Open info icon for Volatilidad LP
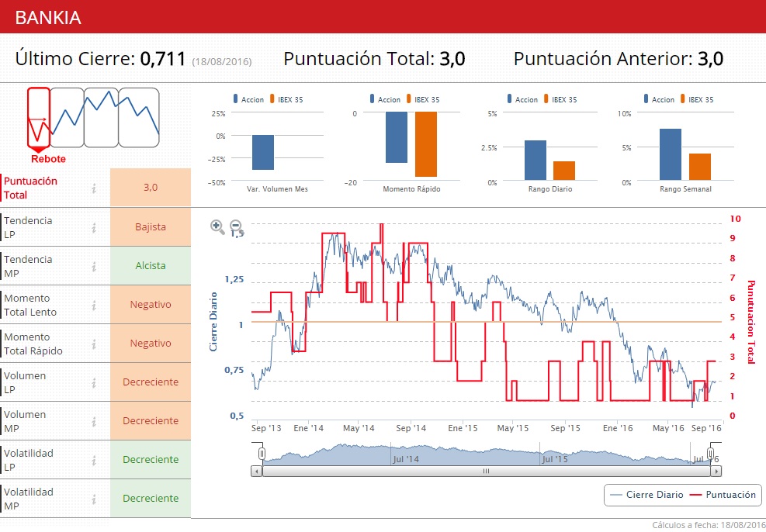Image resolution: width=766 pixels, height=532 pixels. (x=94, y=460)
